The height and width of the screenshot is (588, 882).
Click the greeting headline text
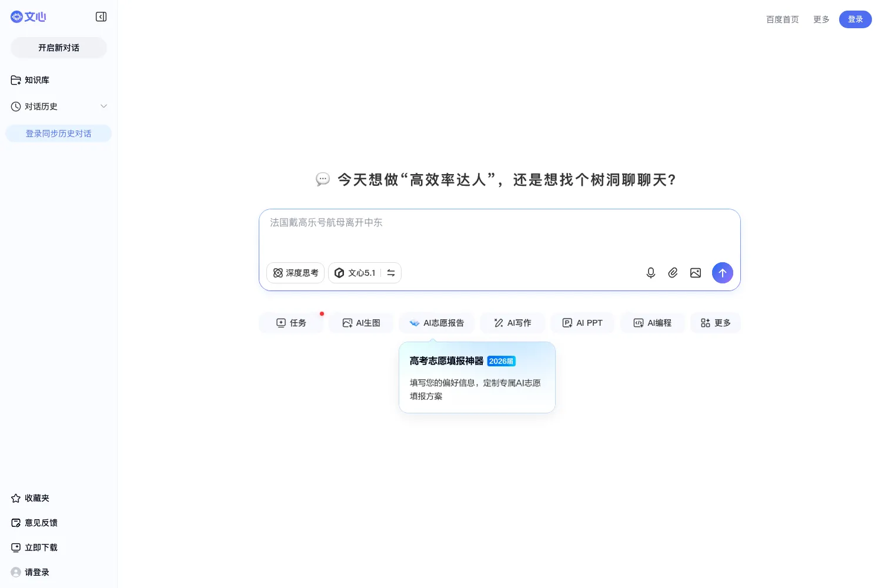click(507, 179)
